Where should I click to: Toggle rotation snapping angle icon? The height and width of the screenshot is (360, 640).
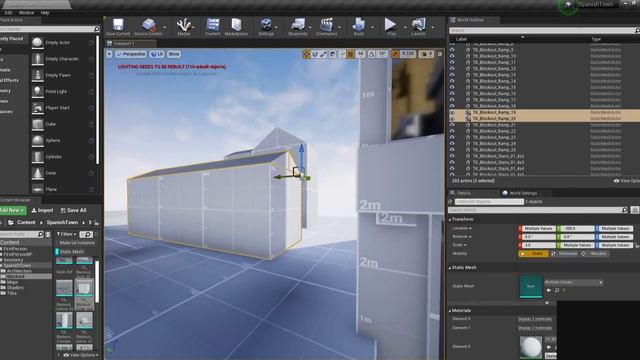372,54
